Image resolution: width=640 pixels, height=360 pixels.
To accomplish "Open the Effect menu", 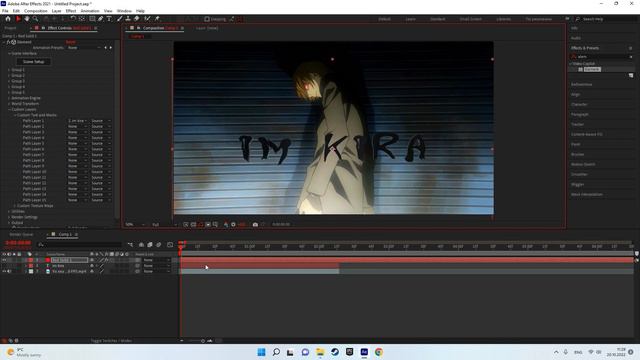I will pos(71,11).
